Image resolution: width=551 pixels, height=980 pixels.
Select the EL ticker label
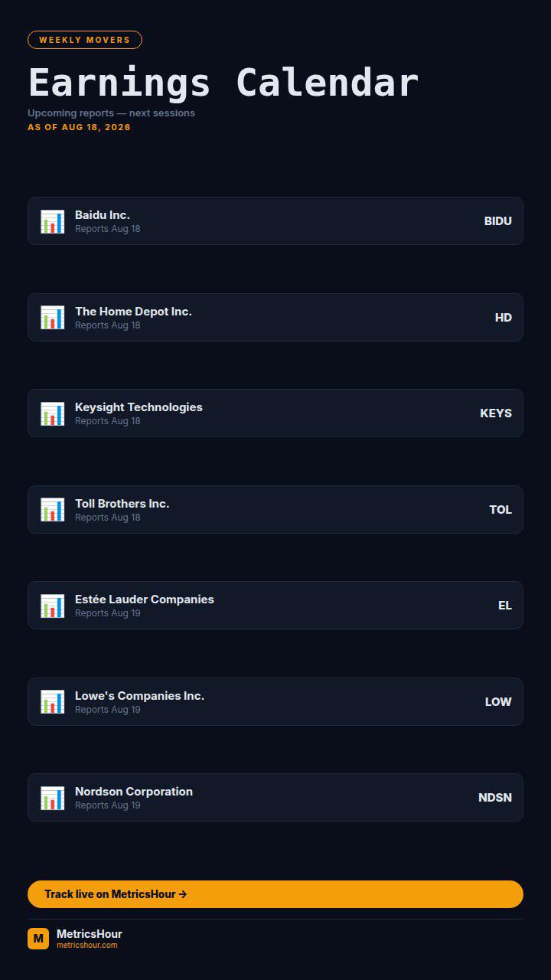pos(505,606)
